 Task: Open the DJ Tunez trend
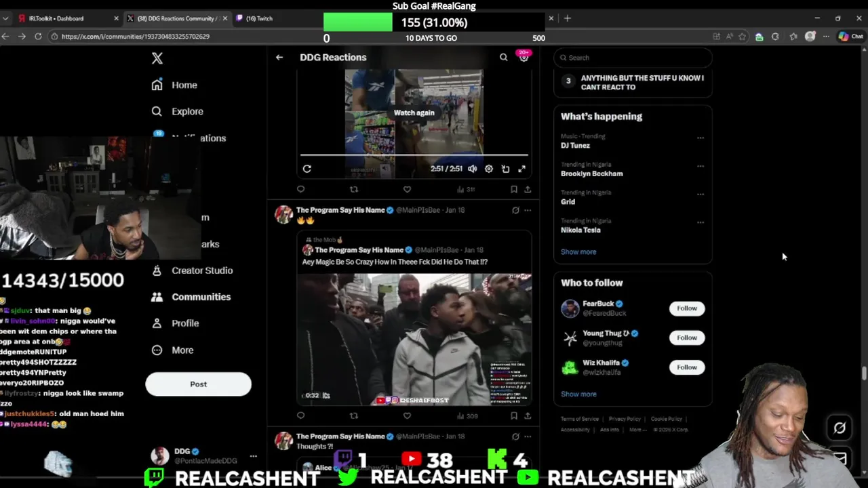click(575, 145)
